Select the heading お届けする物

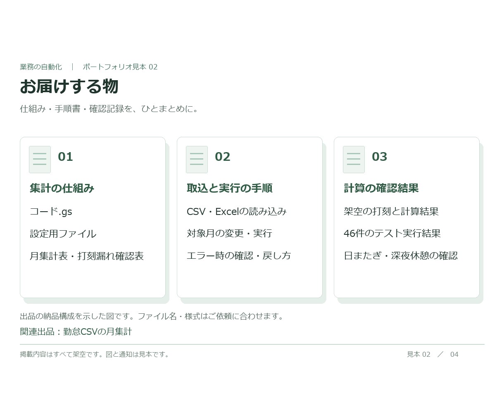[69, 86]
